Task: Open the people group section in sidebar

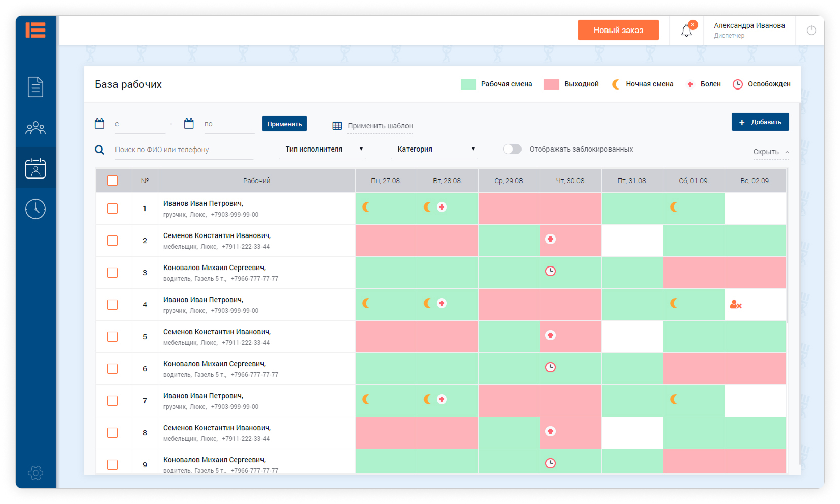Action: click(x=36, y=128)
